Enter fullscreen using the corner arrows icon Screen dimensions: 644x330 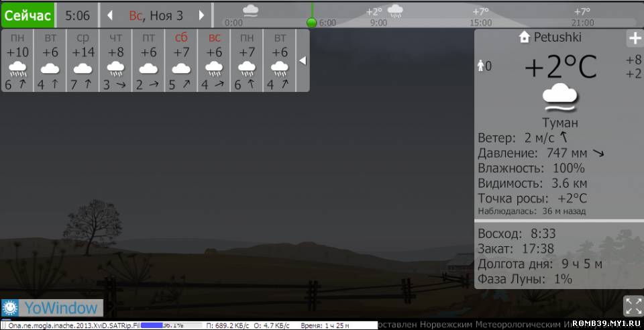pyautogui.click(x=633, y=306)
